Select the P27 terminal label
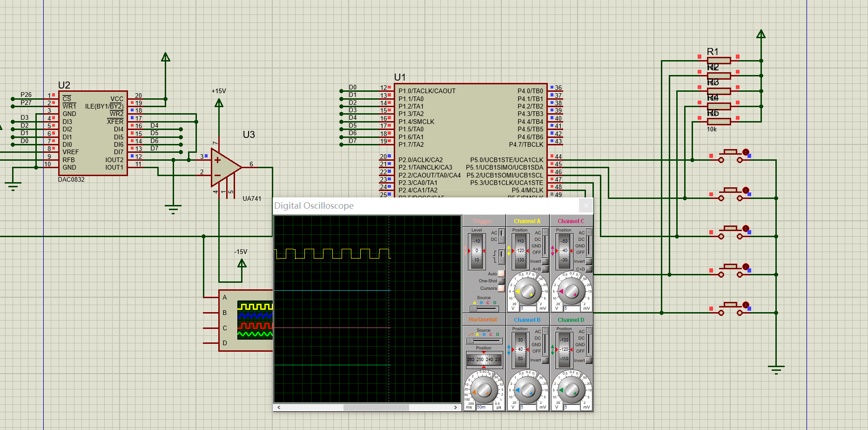The height and width of the screenshot is (430, 868). tap(26, 102)
